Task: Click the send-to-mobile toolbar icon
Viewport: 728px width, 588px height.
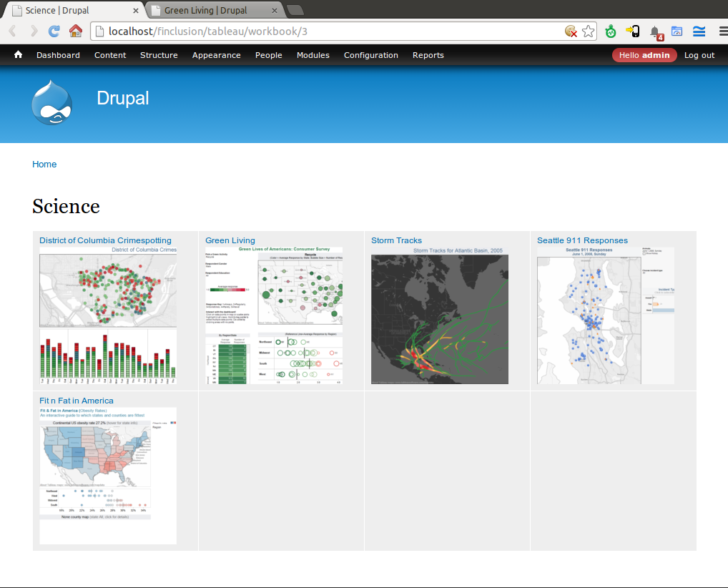Action: (x=632, y=31)
